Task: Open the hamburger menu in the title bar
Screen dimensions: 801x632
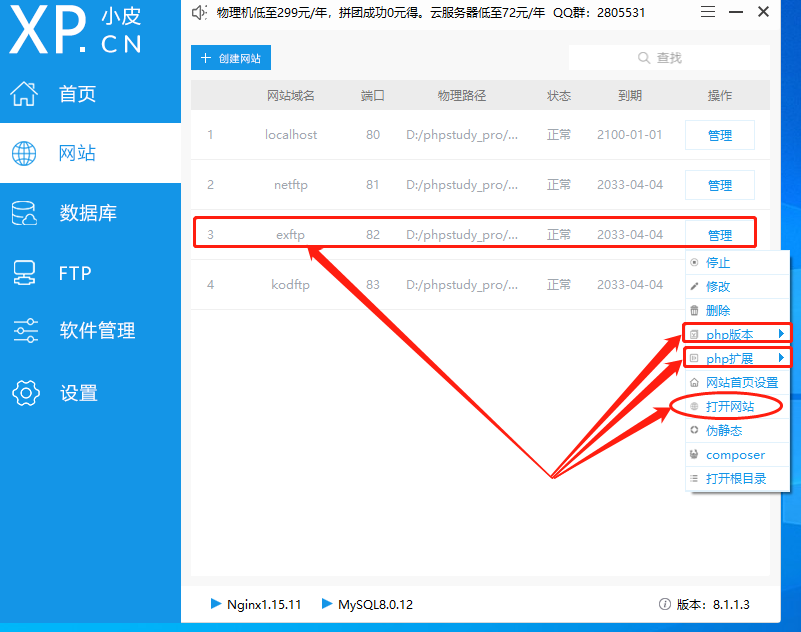Action: [x=708, y=12]
